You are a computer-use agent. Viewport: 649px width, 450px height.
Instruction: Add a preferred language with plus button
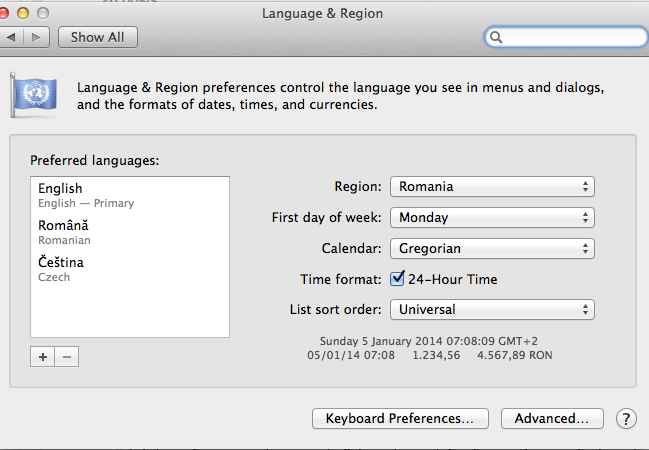pos(42,356)
